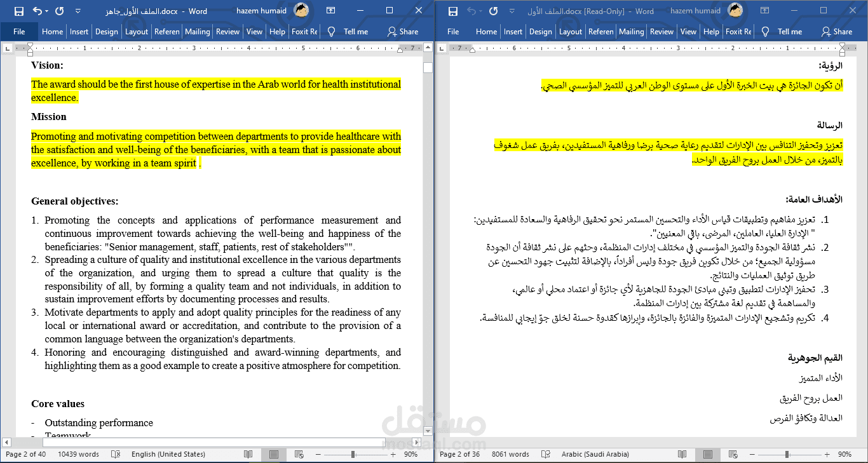The height and width of the screenshot is (463, 868).
Task: Switch right window to Web Layout view
Action: tap(734, 454)
